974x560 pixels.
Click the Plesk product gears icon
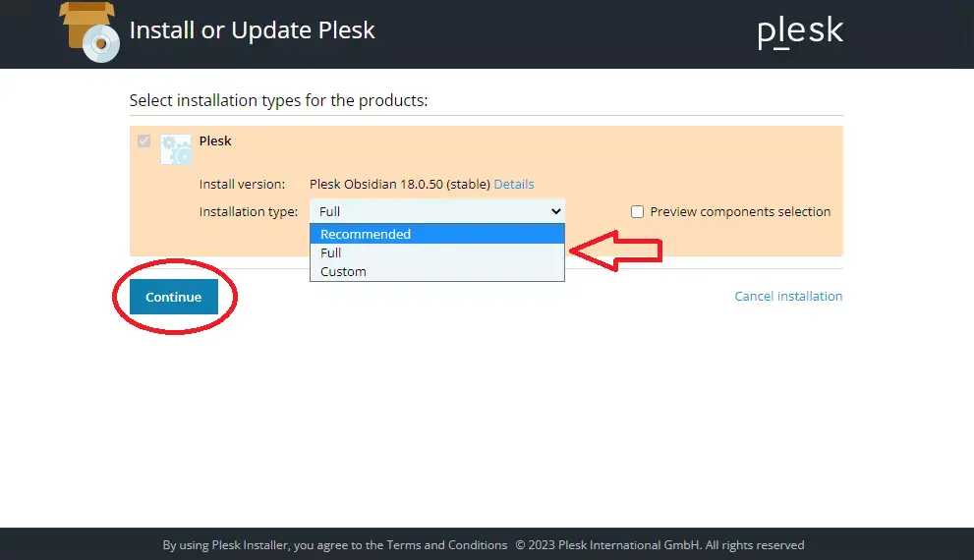176,149
